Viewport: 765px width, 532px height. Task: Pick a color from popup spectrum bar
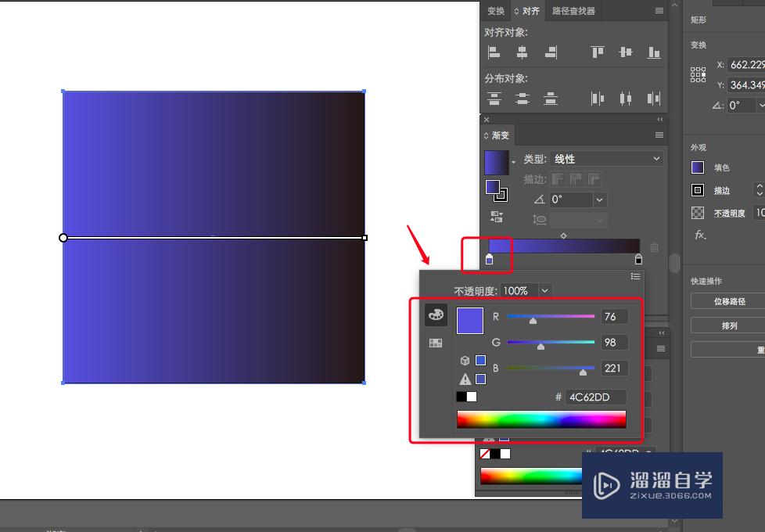(x=541, y=419)
